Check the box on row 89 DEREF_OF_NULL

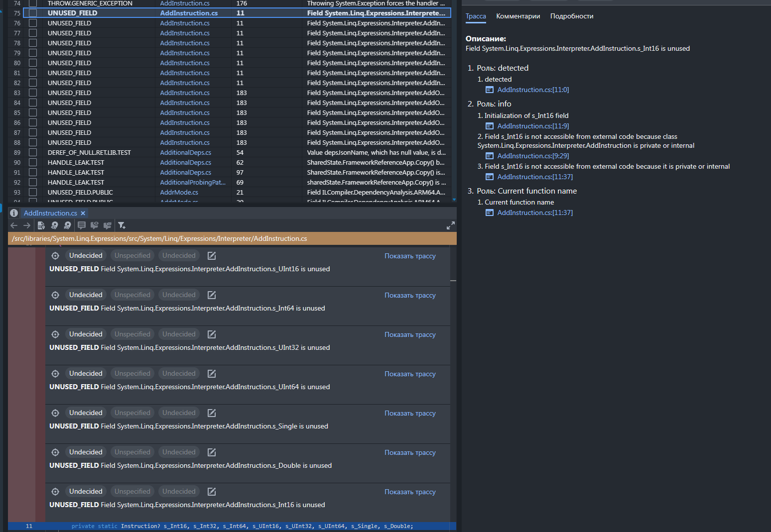pos(33,152)
